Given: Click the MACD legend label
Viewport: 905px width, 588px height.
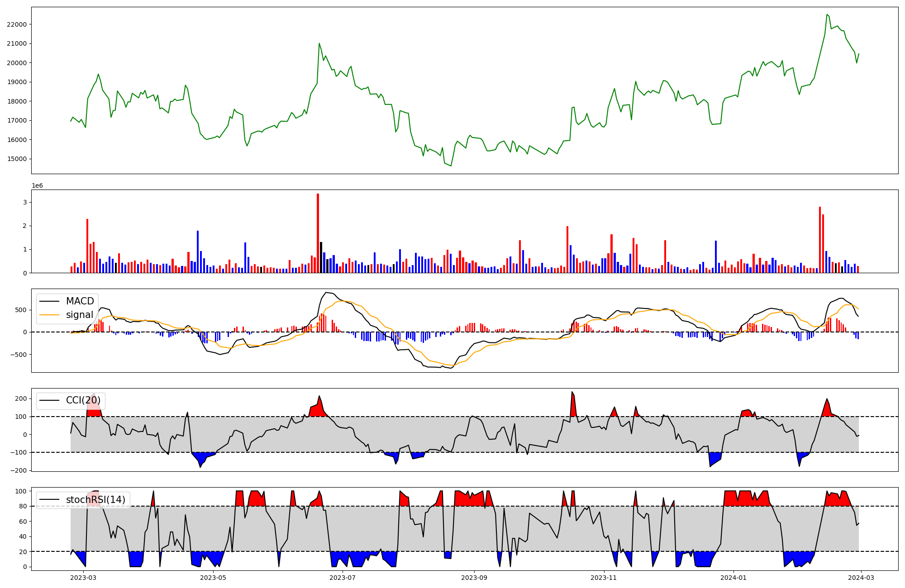Looking at the screenshot, I should [80, 301].
